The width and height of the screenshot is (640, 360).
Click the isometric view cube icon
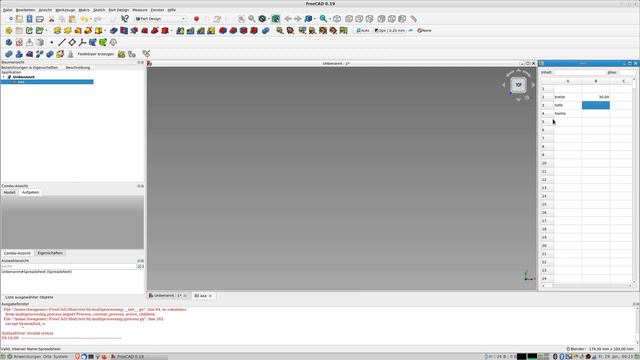tap(337, 19)
